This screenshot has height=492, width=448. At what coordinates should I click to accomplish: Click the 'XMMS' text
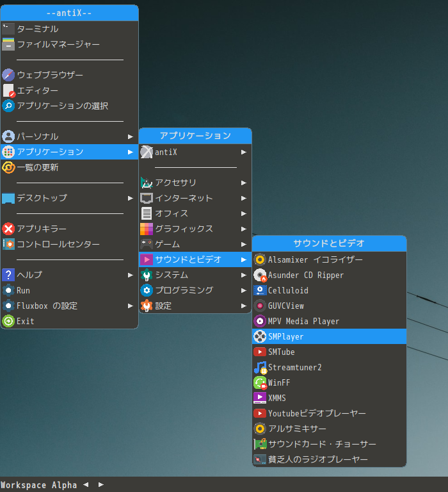[277, 398]
